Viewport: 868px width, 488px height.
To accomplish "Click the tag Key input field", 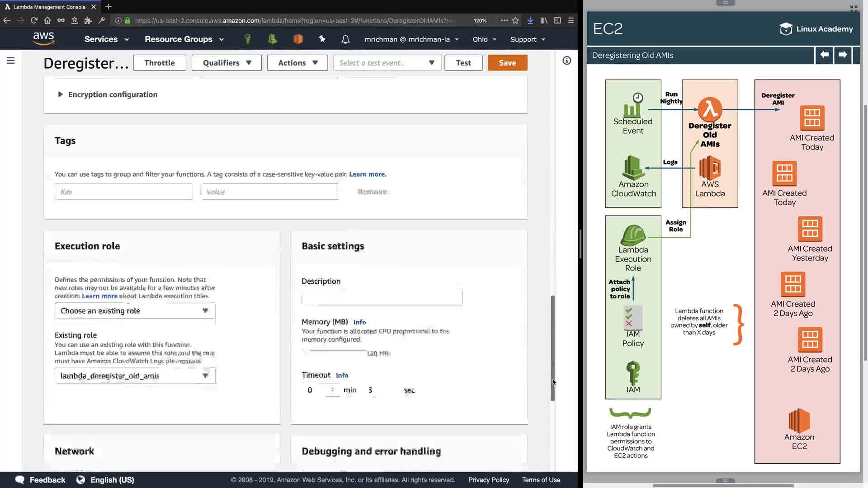I will point(123,192).
